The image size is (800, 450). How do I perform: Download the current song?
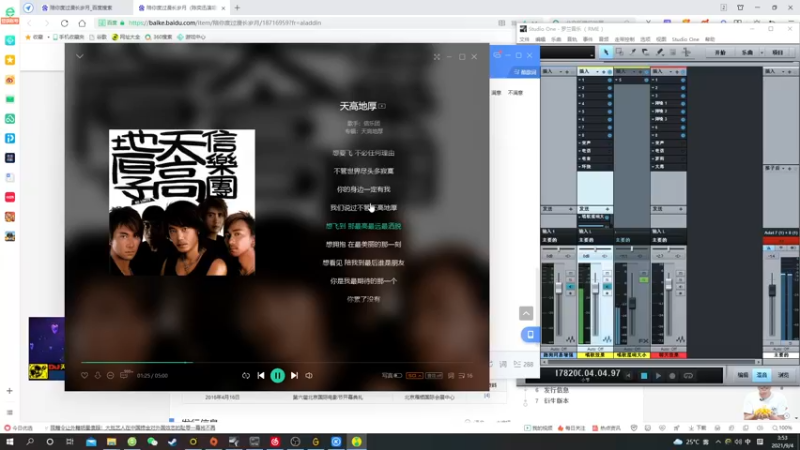click(97, 376)
